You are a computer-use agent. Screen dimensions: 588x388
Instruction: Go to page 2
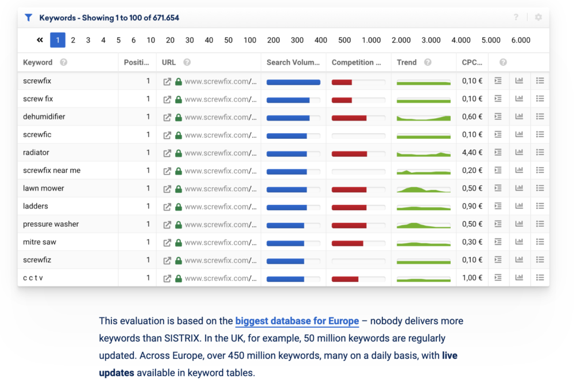click(x=73, y=40)
